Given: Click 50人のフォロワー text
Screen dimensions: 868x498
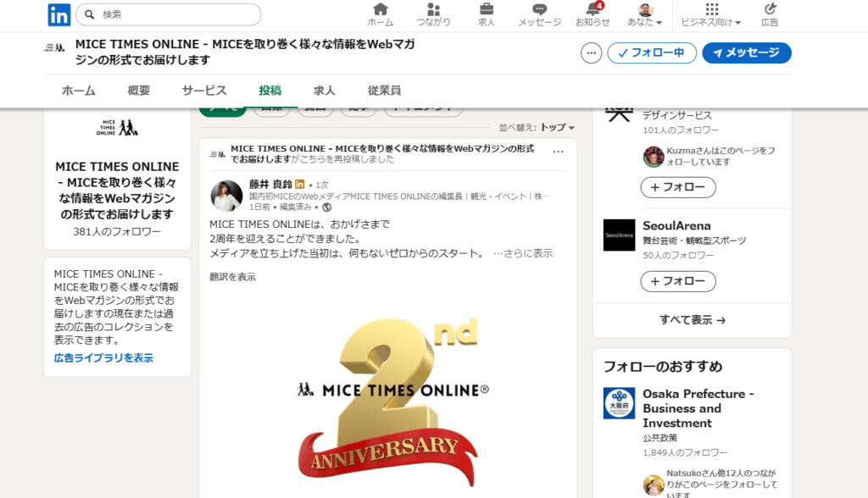Looking at the screenshot, I should pyautogui.click(x=677, y=255).
